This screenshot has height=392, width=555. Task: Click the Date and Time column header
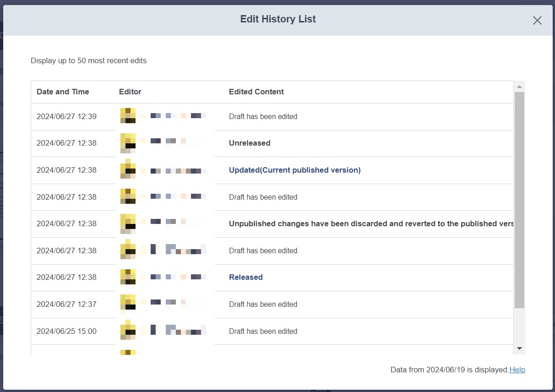coord(63,92)
